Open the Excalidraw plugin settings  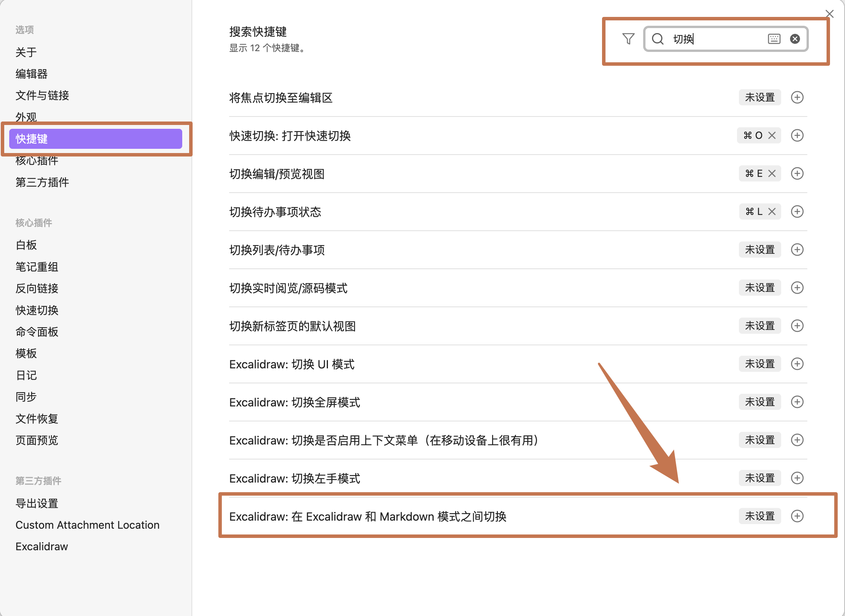click(42, 546)
